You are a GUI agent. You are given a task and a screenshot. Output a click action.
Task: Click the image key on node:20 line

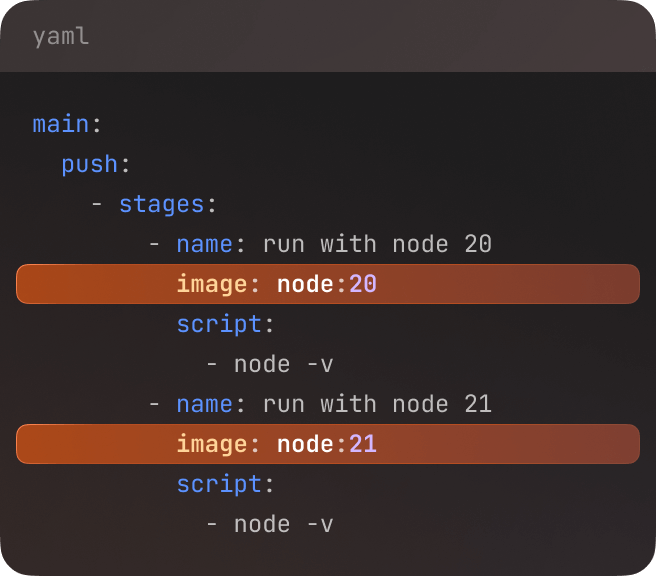(211, 284)
